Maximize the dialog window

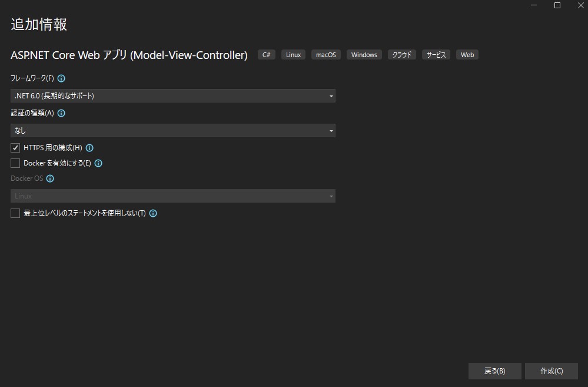pos(557,5)
